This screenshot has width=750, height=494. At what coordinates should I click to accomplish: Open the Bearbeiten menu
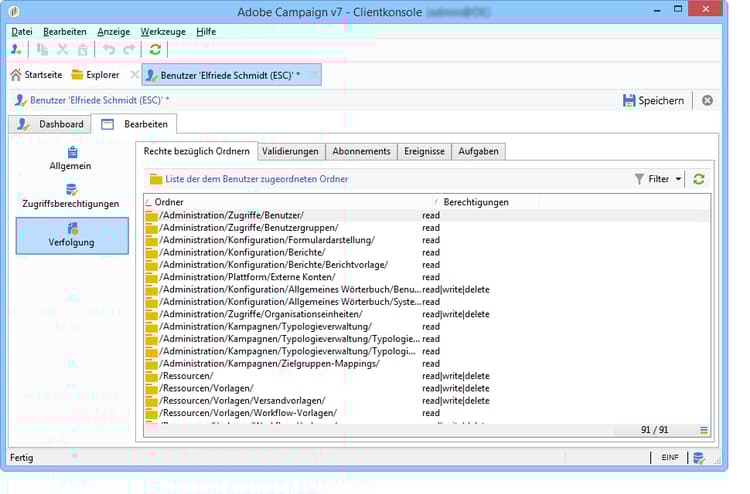click(x=65, y=32)
